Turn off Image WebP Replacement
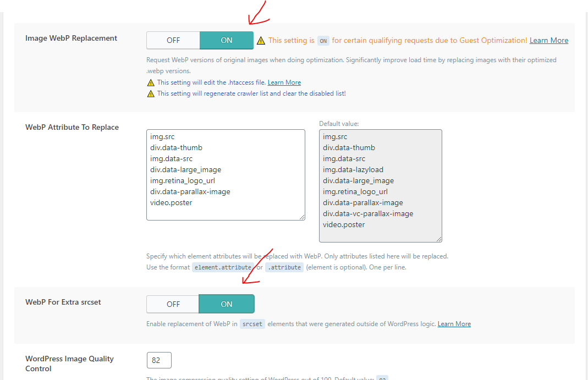The height and width of the screenshot is (380, 588). click(x=173, y=41)
